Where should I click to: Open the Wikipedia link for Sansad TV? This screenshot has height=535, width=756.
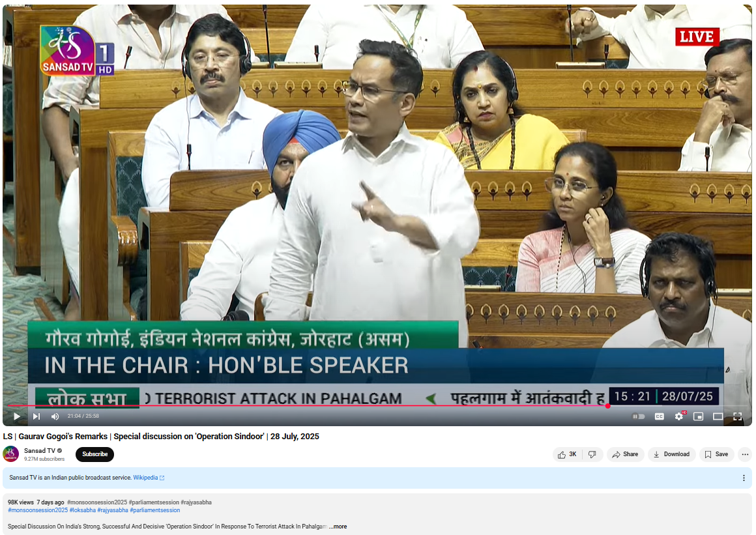(x=147, y=477)
